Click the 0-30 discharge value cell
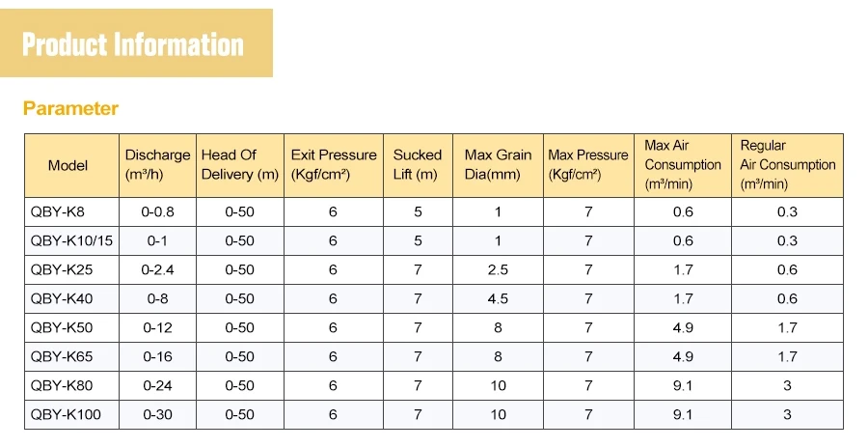The image size is (868, 448). coord(158,414)
